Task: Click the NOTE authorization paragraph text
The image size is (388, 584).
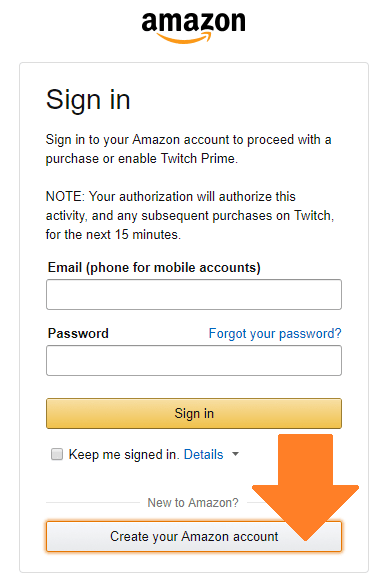Action: pyautogui.click(x=190, y=216)
